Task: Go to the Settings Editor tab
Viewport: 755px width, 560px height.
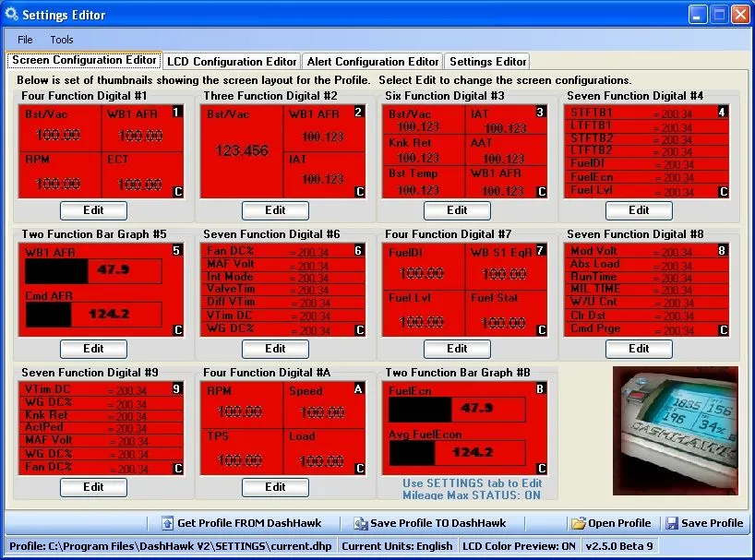Action: (487, 62)
